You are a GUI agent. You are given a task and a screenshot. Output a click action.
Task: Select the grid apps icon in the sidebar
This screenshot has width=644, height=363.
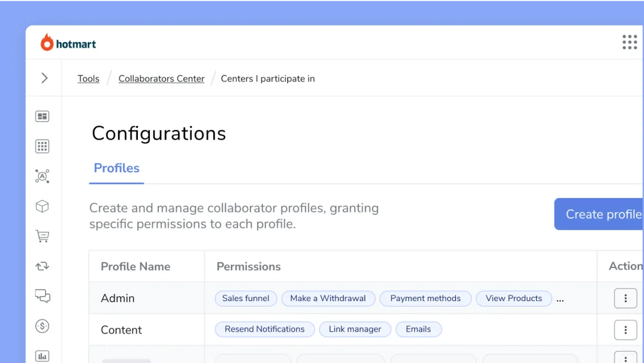click(x=42, y=146)
